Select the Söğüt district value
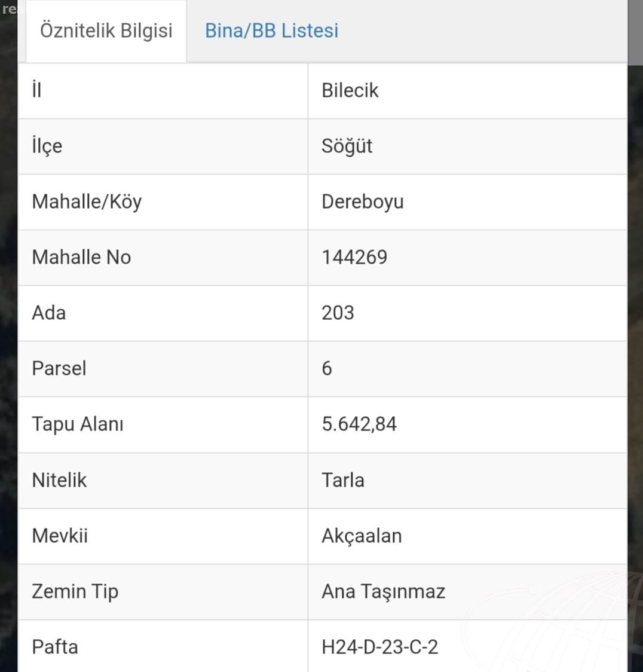 coord(347,146)
